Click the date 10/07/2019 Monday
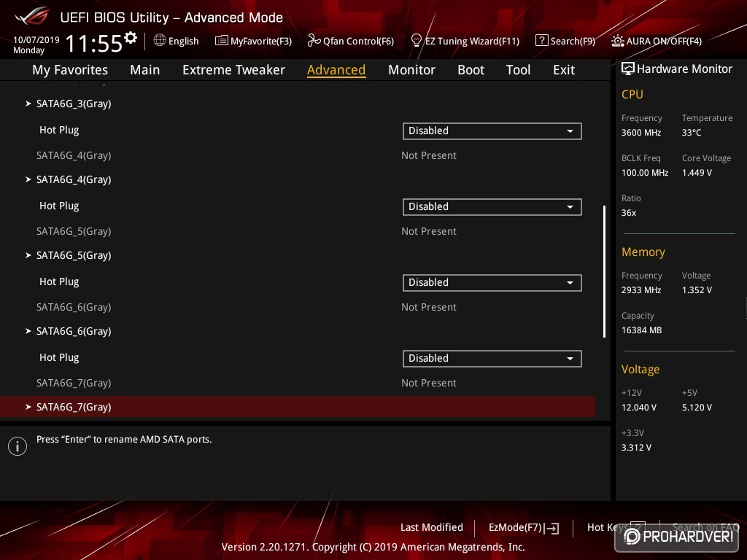This screenshot has width=747, height=560. [x=36, y=44]
